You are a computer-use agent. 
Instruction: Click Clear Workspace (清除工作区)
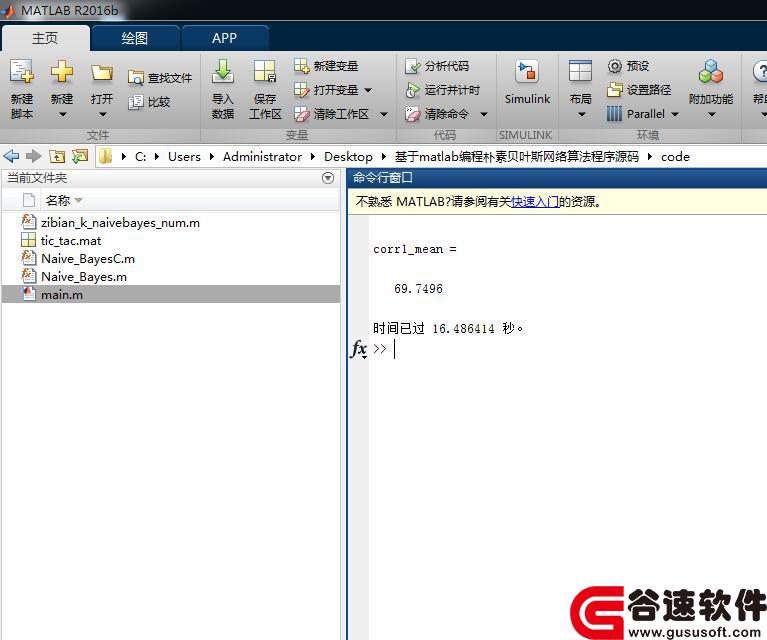point(332,114)
